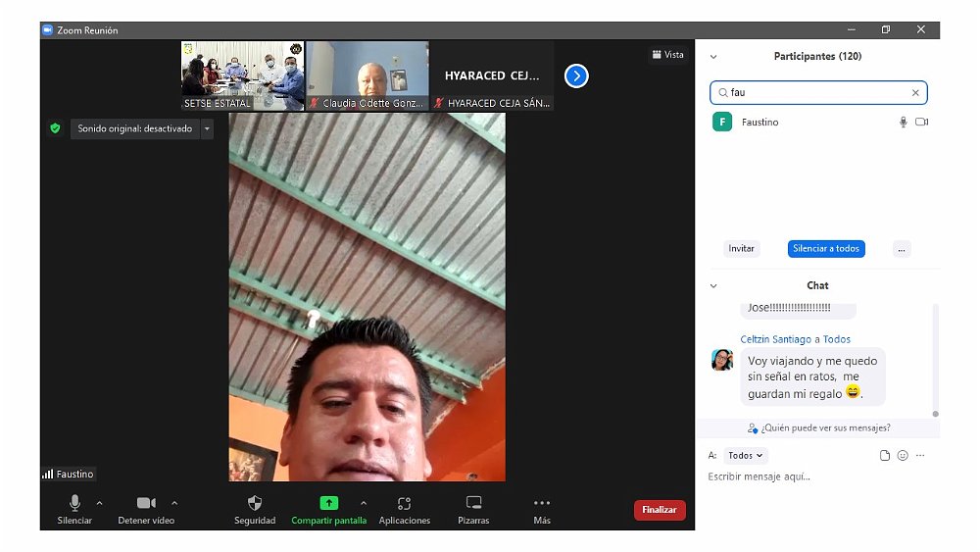This screenshot has height=552, width=980.
Task: Open more options next to Silenciar a todos
Action: (x=902, y=249)
